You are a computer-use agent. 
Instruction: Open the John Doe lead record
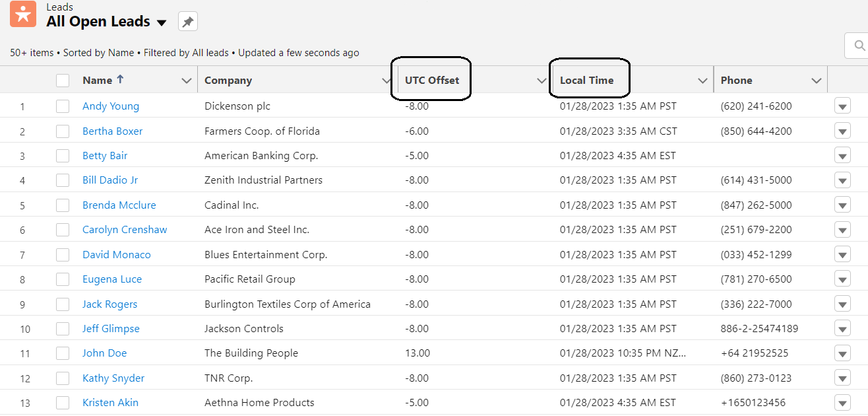click(104, 353)
